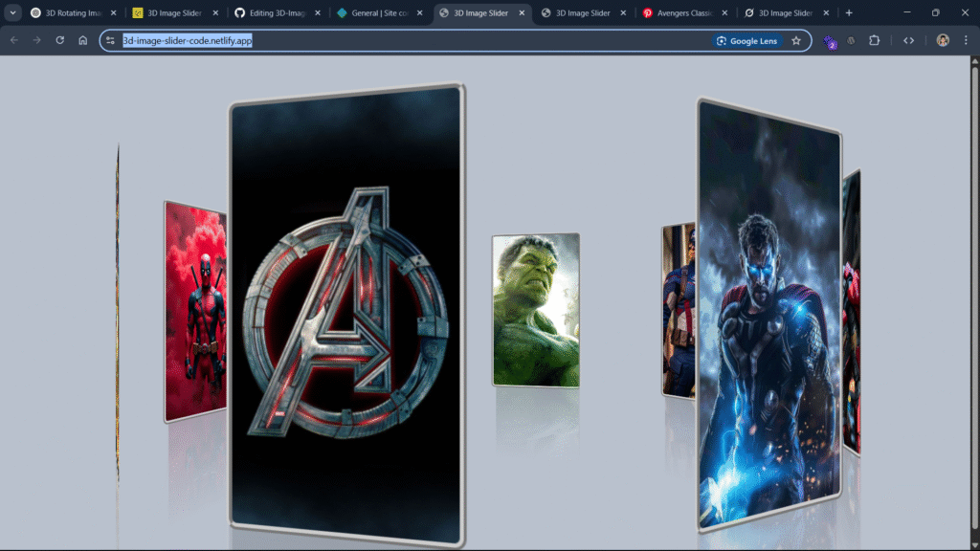980x551 pixels.
Task: Open the grey extension icon in toolbar
Action: (851, 40)
